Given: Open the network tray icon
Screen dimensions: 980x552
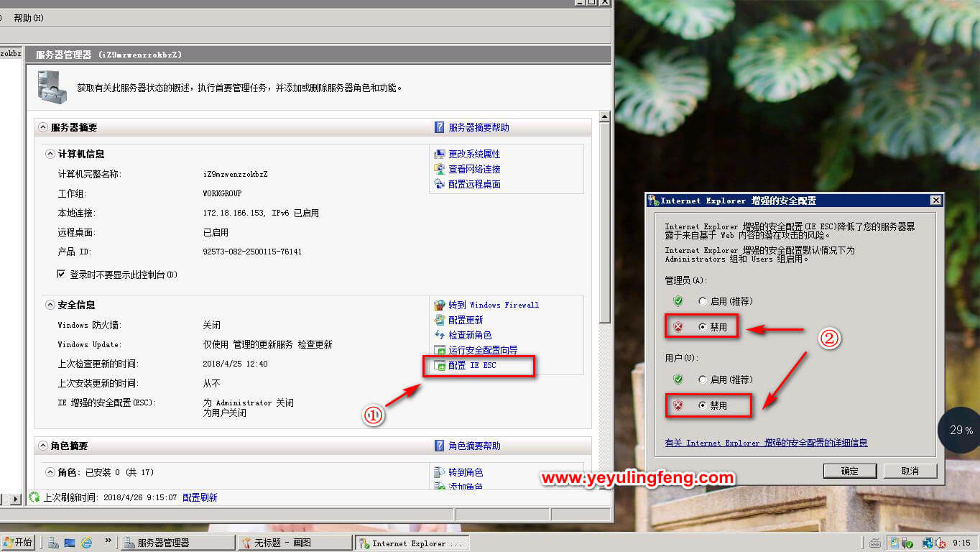Looking at the screenshot, I should click(928, 543).
